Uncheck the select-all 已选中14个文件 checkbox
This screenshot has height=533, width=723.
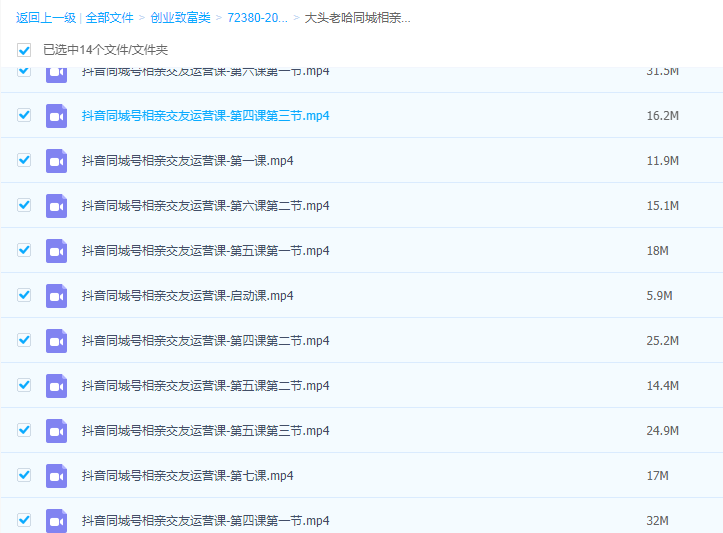coord(24,50)
